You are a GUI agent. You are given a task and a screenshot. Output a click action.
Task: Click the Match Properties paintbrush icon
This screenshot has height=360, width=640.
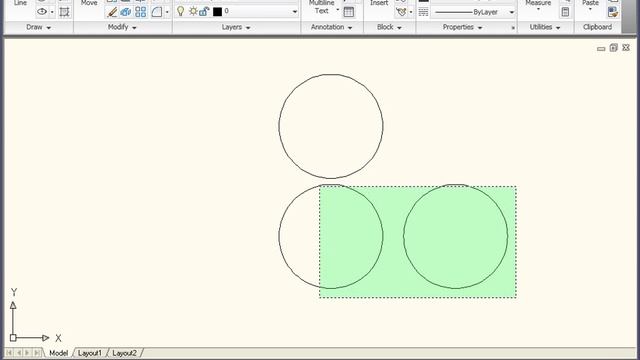613,12
